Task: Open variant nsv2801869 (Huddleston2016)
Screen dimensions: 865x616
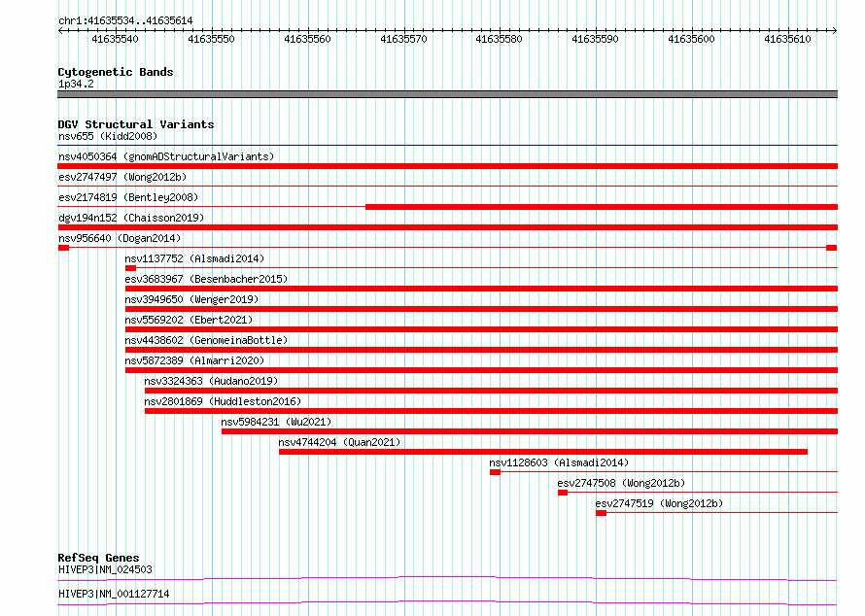Action: click(x=223, y=401)
